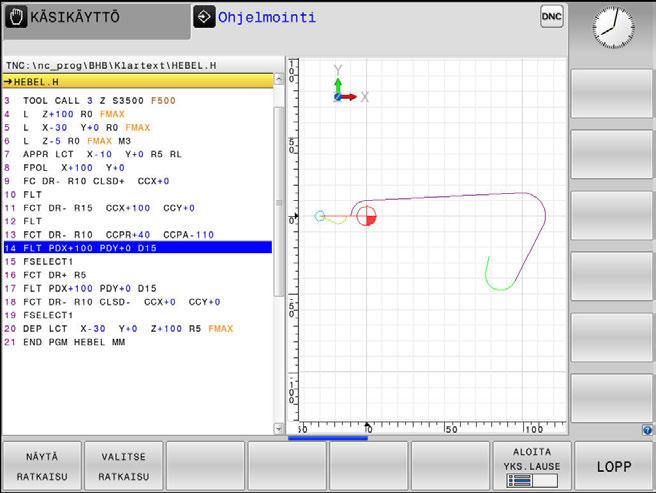
Task: Click highlighted line 14 FLT PDX+100
Action: tap(138, 248)
